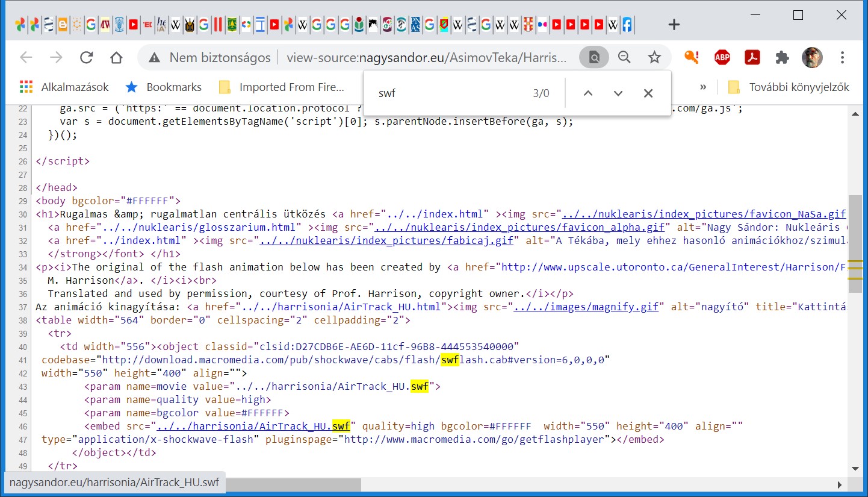The height and width of the screenshot is (497, 868).
Task: Switch to the Wikimedia Commons tab
Action: point(359,25)
